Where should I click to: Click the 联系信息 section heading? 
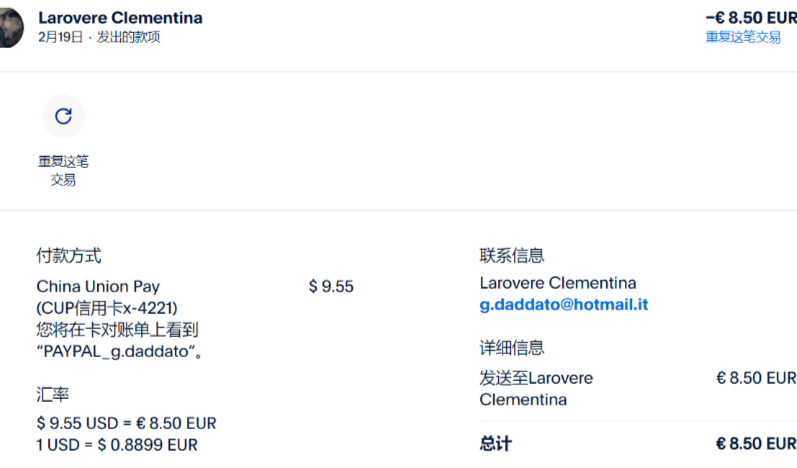click(x=512, y=256)
